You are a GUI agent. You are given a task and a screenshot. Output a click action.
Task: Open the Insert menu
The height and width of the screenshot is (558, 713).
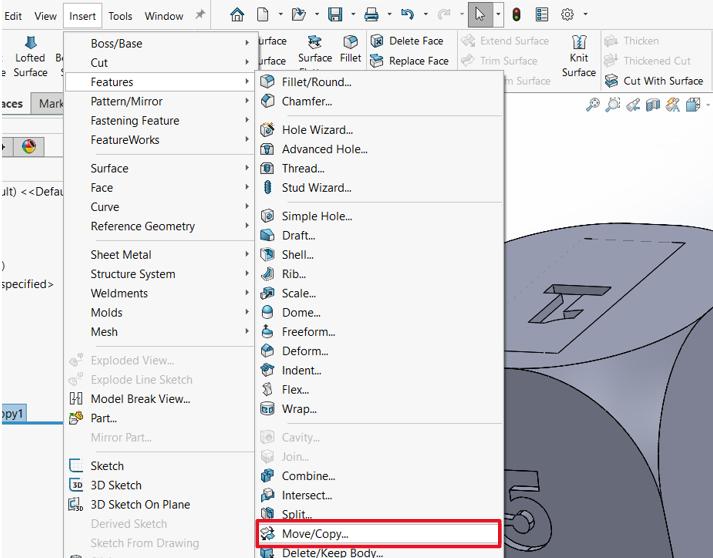point(82,16)
